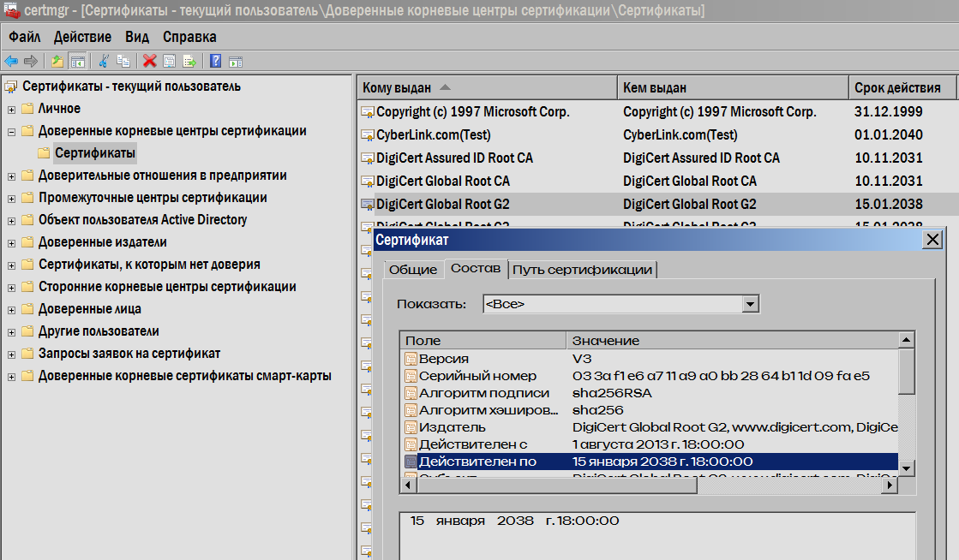Click the field icon beside Издатель
The height and width of the screenshot is (560, 959).
tap(411, 427)
